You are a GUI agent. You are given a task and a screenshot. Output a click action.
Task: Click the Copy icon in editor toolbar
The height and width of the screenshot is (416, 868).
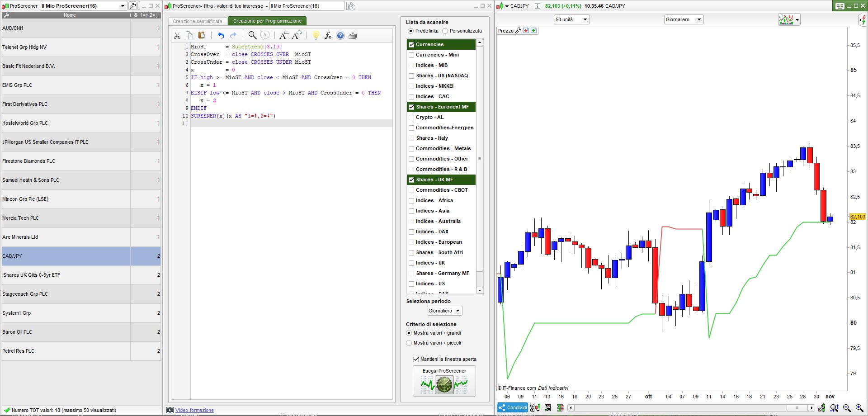point(189,35)
